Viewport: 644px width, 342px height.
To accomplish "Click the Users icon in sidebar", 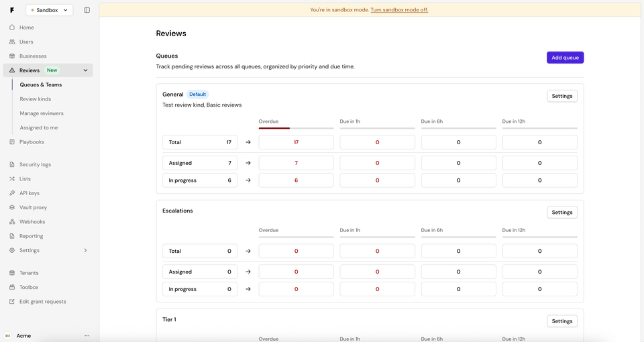I will (12, 42).
